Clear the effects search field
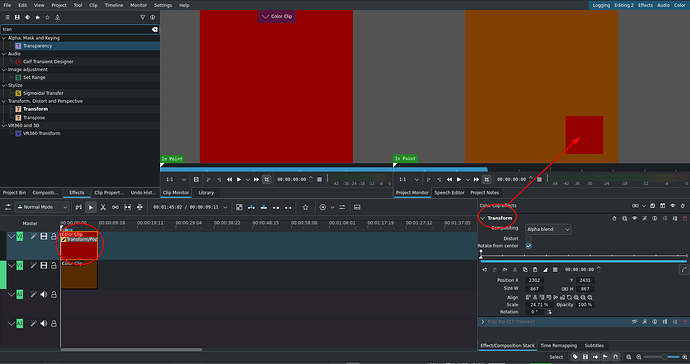This screenshot has height=364, width=690. (154, 29)
